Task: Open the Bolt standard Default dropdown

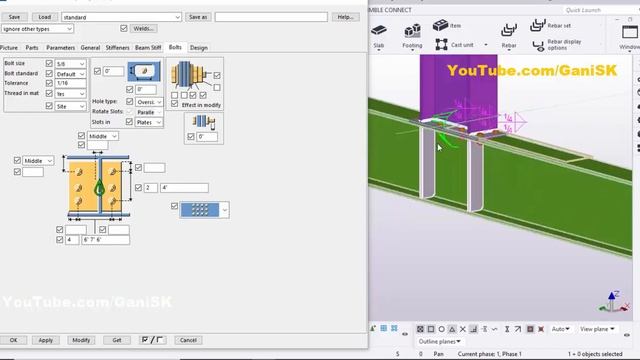Action: coord(71,74)
